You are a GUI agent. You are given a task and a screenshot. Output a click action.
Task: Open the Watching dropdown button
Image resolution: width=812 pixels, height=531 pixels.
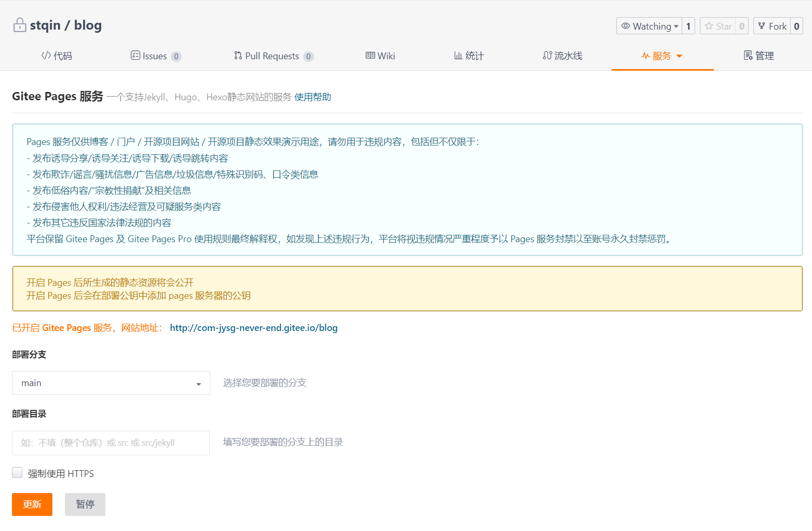click(x=649, y=26)
